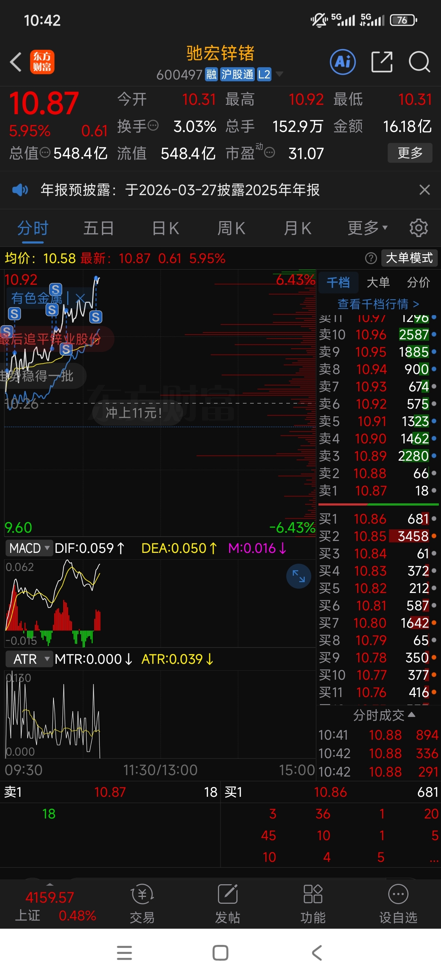Tap the bottom 卖1 10.87 queue header
The width and height of the screenshot is (441, 980).
click(x=110, y=792)
